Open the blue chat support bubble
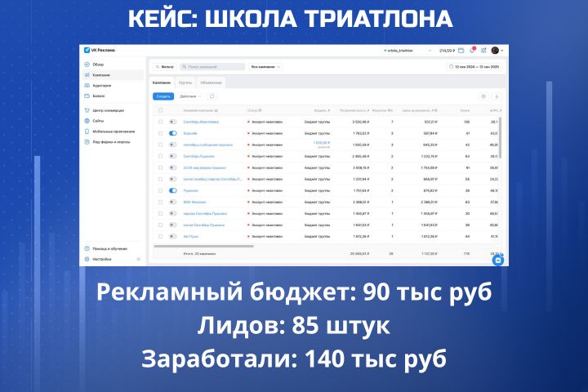This screenshot has width=588, height=392. point(498,260)
